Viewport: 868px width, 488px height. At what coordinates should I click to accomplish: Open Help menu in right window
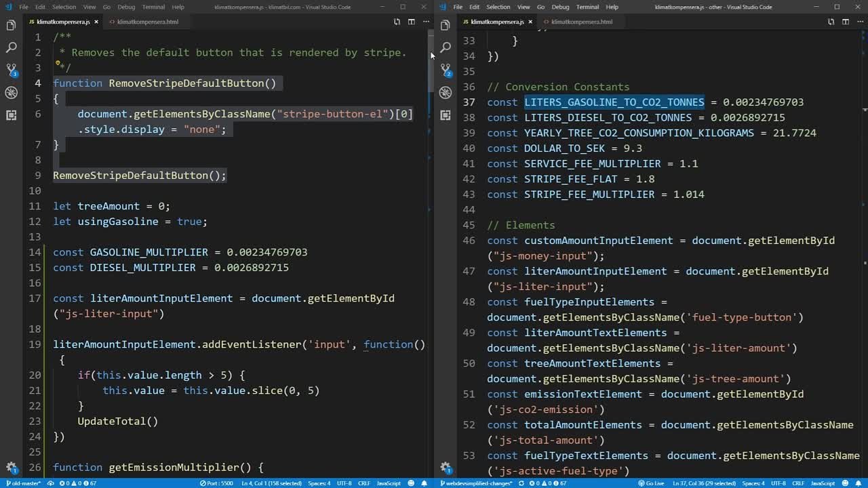[612, 7]
